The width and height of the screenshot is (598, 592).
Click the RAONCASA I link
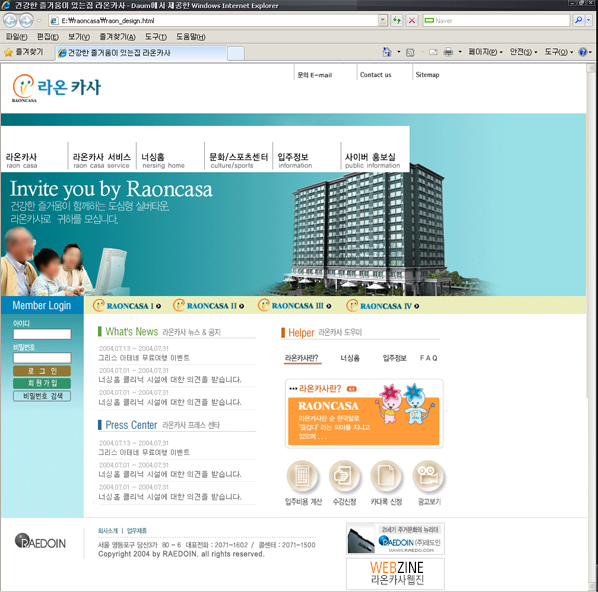click(x=127, y=306)
